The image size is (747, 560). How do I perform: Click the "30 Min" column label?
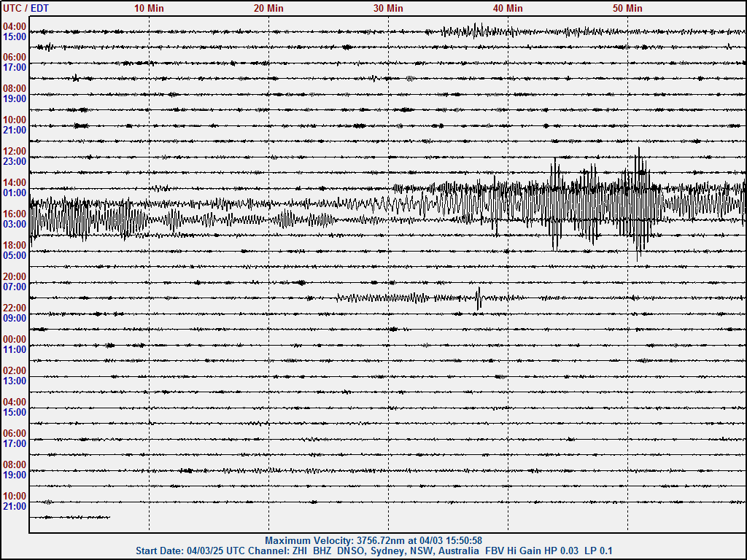(x=388, y=8)
